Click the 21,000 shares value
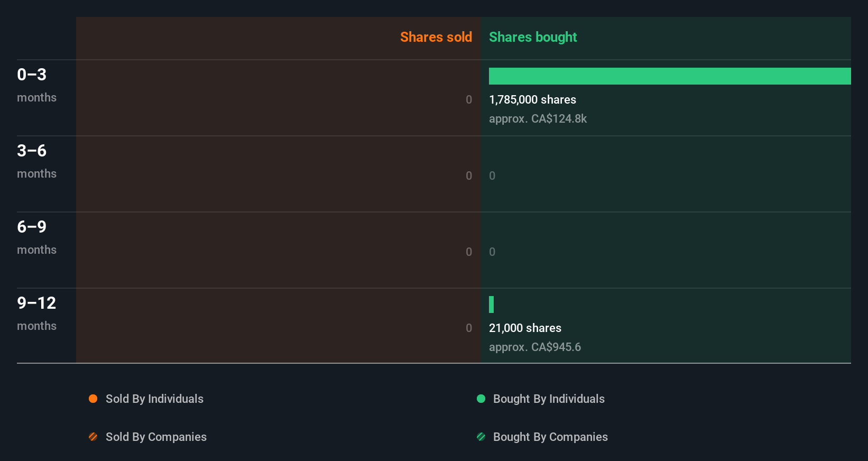The height and width of the screenshot is (461, 868). [x=525, y=328]
